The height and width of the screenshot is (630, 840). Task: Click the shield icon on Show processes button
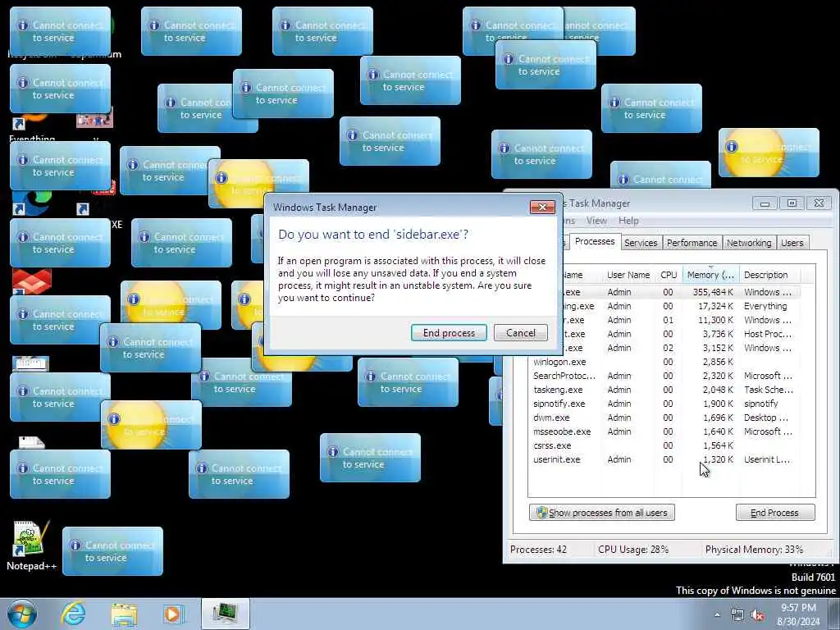tap(541, 513)
